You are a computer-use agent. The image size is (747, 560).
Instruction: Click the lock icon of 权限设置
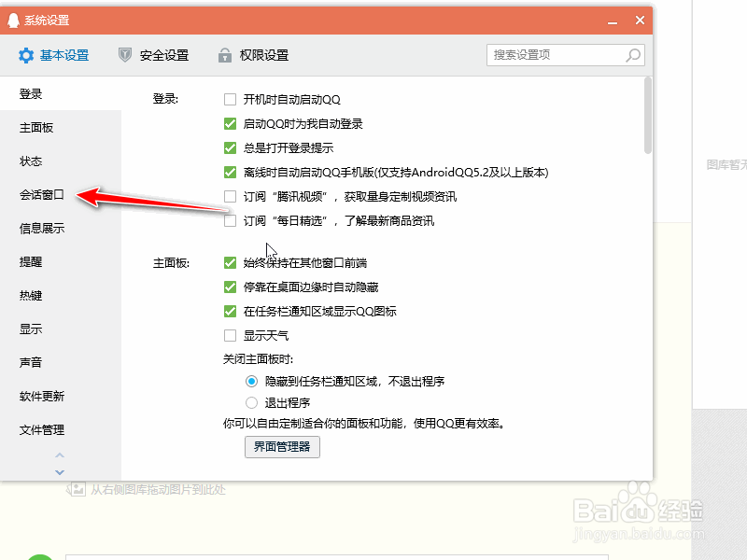[225, 55]
